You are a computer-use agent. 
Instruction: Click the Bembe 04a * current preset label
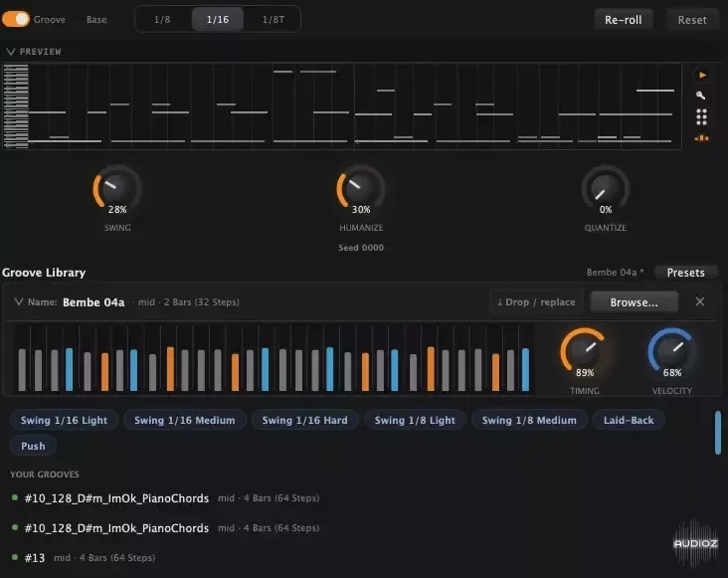coord(615,273)
